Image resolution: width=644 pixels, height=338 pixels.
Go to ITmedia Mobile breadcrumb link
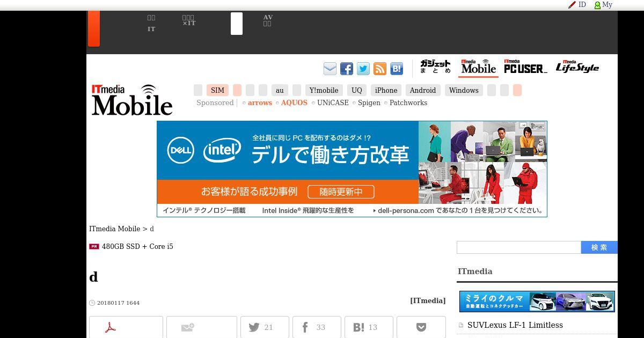coord(114,229)
